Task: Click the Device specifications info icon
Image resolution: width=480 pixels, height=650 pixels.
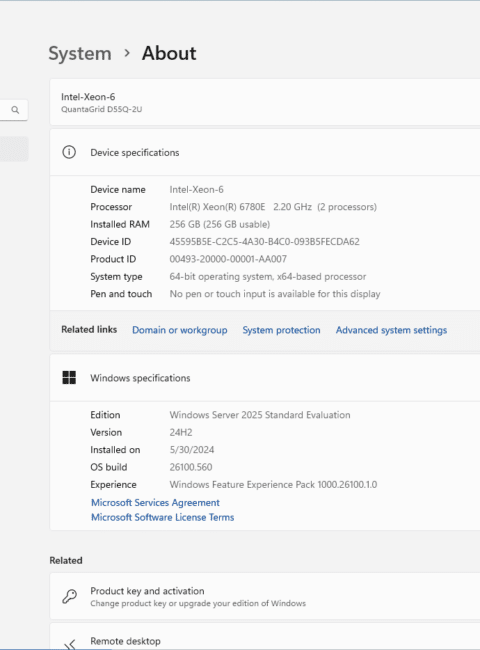Action: coord(69,152)
